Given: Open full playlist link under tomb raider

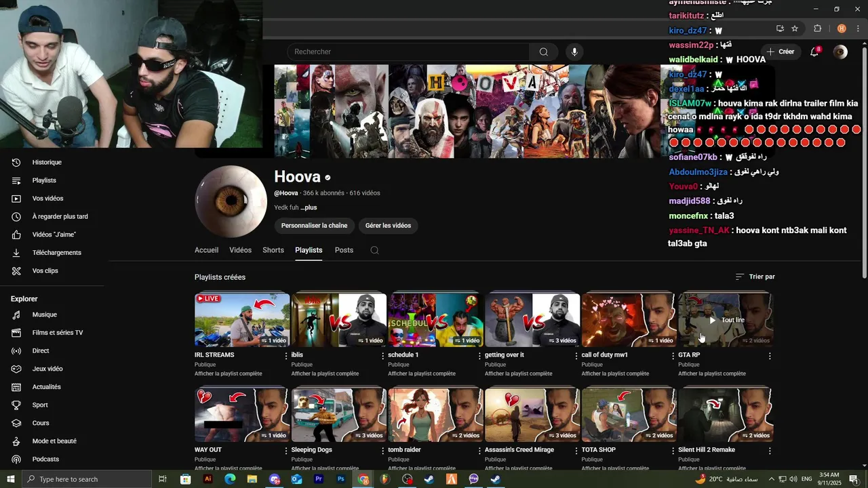Looking at the screenshot, I should (421, 468).
